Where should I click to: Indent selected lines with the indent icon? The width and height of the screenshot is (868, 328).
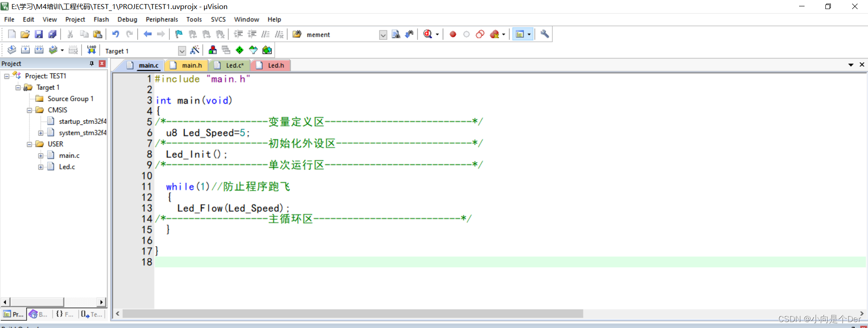point(238,34)
